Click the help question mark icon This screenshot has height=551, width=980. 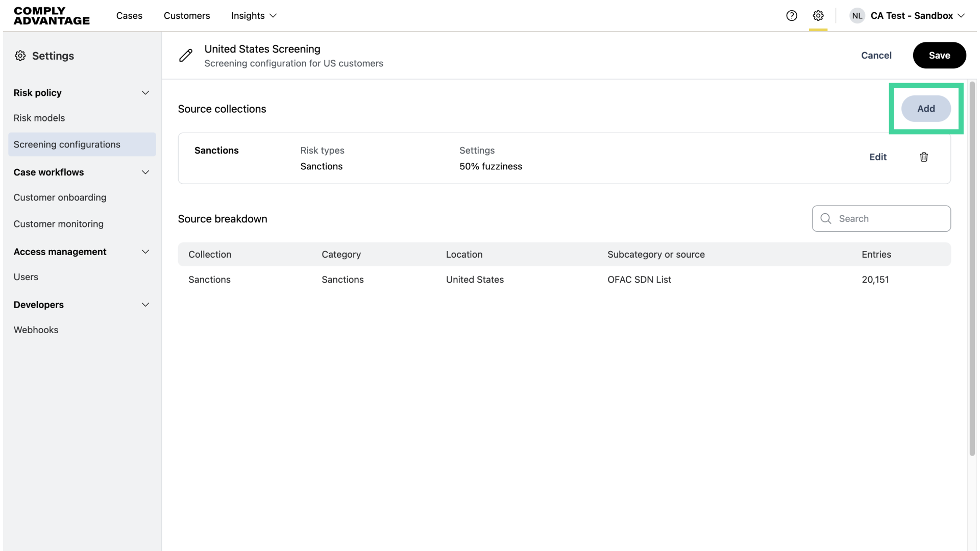click(792, 16)
